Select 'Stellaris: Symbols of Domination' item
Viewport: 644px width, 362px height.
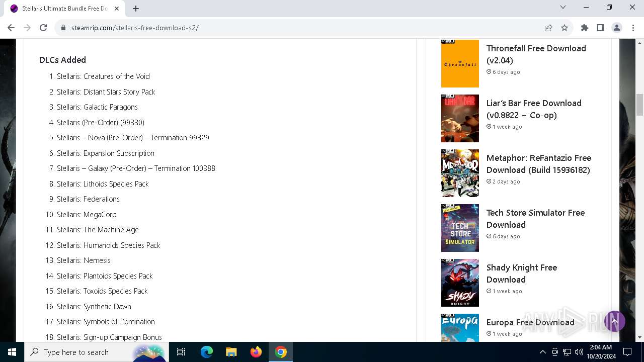click(106, 322)
